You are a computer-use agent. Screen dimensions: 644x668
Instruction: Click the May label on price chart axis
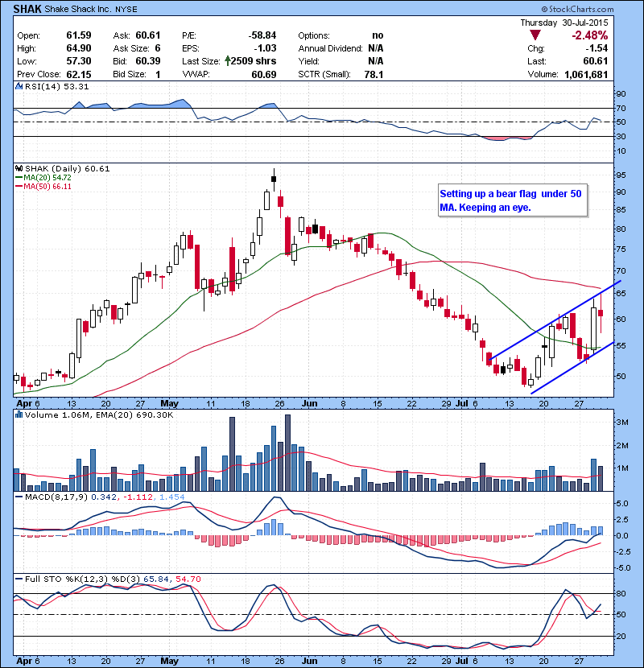coord(169,403)
